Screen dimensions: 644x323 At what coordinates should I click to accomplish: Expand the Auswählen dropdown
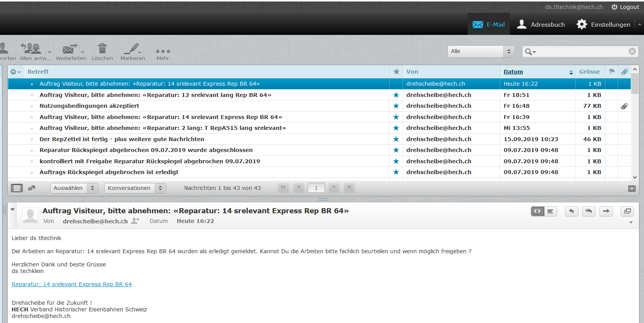click(74, 188)
